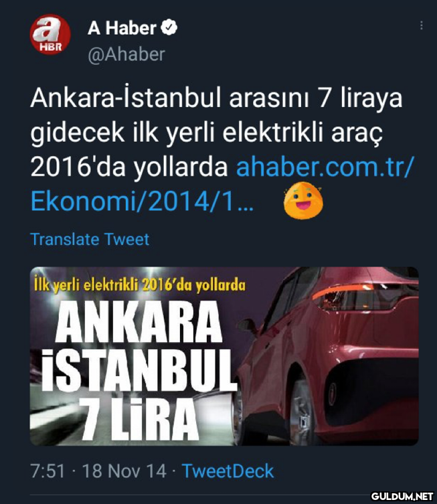This screenshot has width=437, height=504.
Task: Open the three-dot tweet options menu
Action: point(421,25)
